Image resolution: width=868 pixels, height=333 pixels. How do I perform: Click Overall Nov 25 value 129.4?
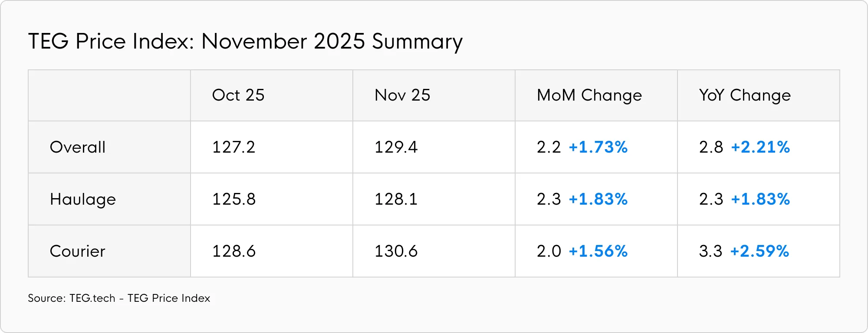click(x=396, y=147)
